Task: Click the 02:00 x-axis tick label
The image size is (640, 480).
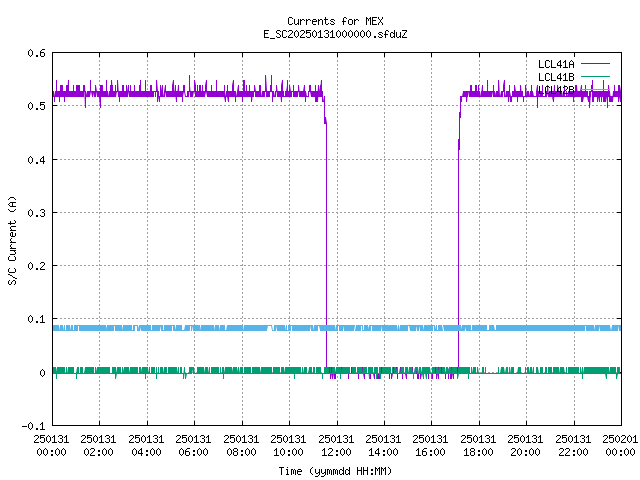Action: (98, 452)
